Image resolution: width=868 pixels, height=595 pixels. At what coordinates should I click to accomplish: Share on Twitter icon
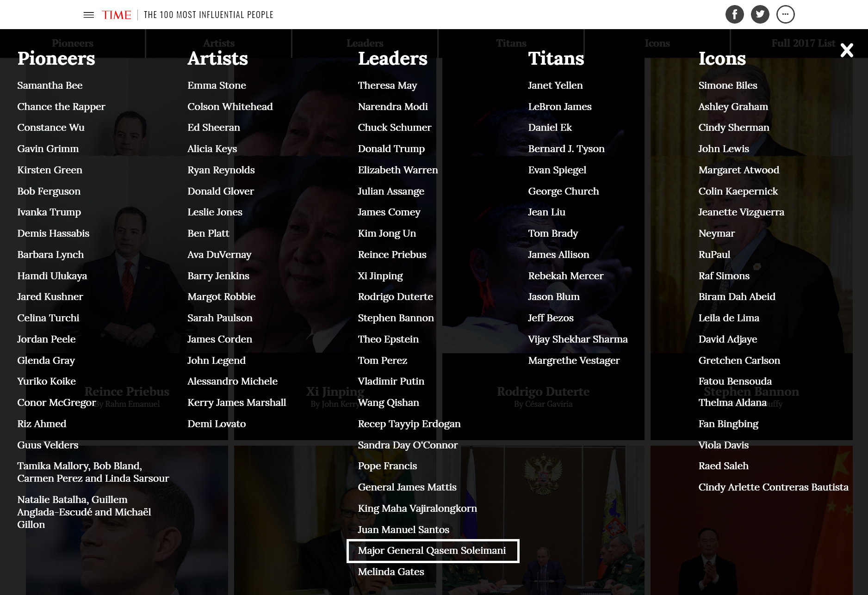coord(760,14)
